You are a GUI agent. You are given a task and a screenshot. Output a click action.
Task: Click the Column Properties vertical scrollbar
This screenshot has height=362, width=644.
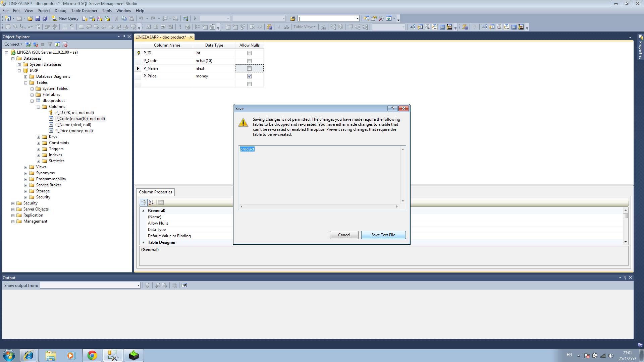click(625, 226)
